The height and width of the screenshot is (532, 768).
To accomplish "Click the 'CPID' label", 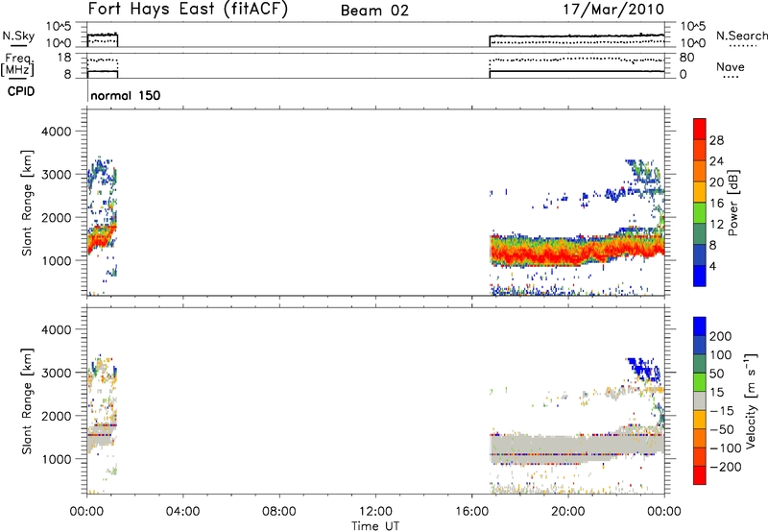I will pyautogui.click(x=21, y=91).
